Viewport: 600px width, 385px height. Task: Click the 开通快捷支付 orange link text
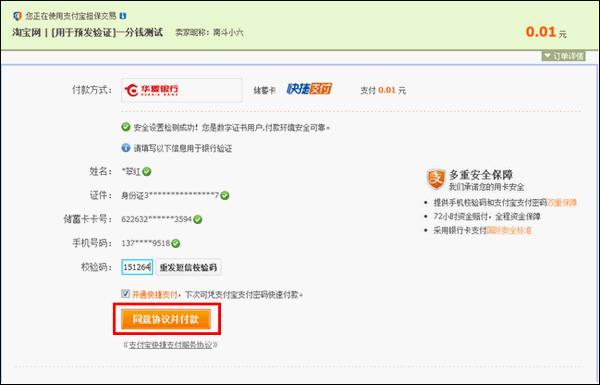155,295
